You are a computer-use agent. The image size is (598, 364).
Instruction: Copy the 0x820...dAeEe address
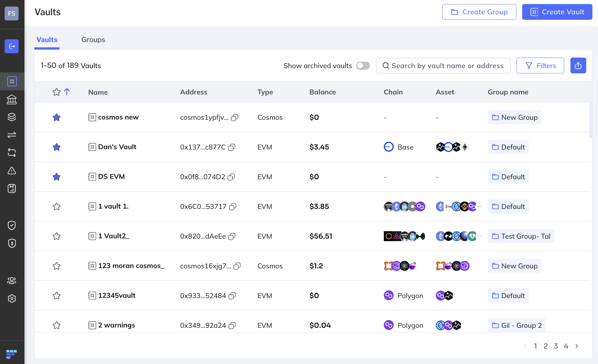[232, 236]
